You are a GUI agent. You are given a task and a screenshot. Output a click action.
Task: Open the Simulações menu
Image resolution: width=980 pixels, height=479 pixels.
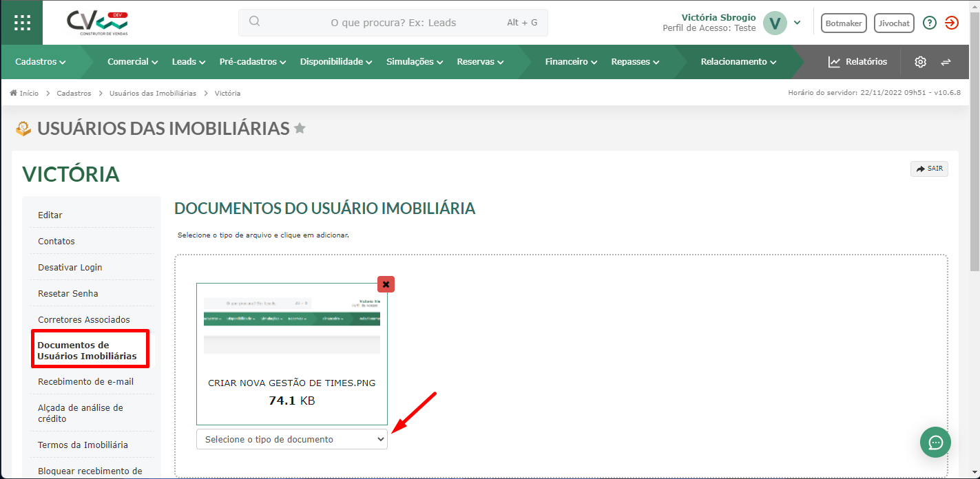click(415, 62)
